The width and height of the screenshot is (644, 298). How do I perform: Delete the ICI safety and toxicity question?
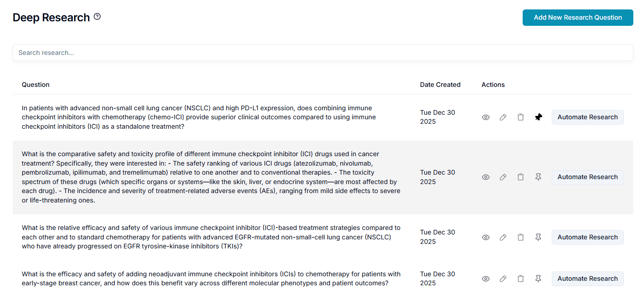[521, 177]
